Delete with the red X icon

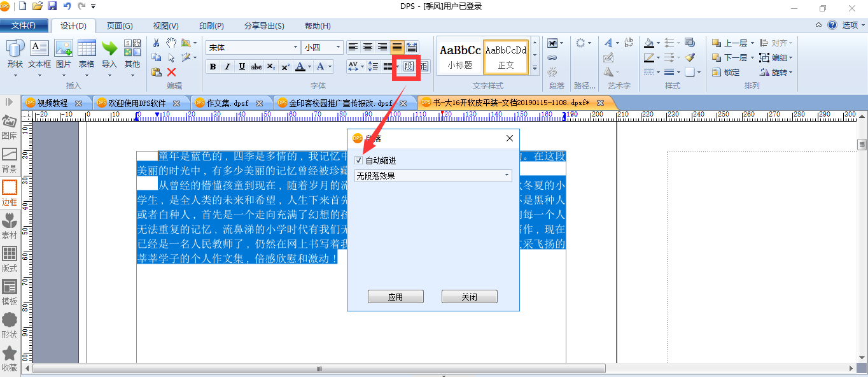(x=171, y=72)
